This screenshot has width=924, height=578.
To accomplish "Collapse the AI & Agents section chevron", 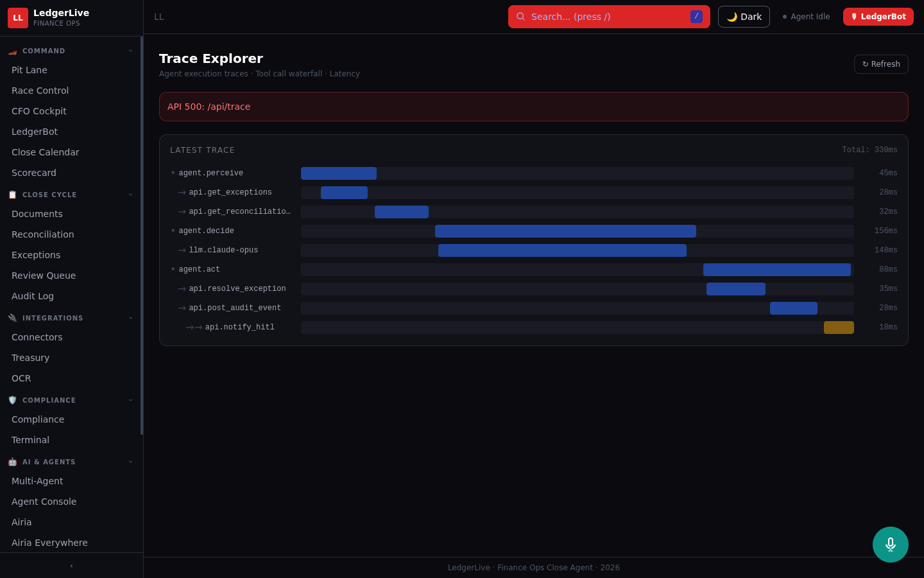I will [x=131, y=462].
